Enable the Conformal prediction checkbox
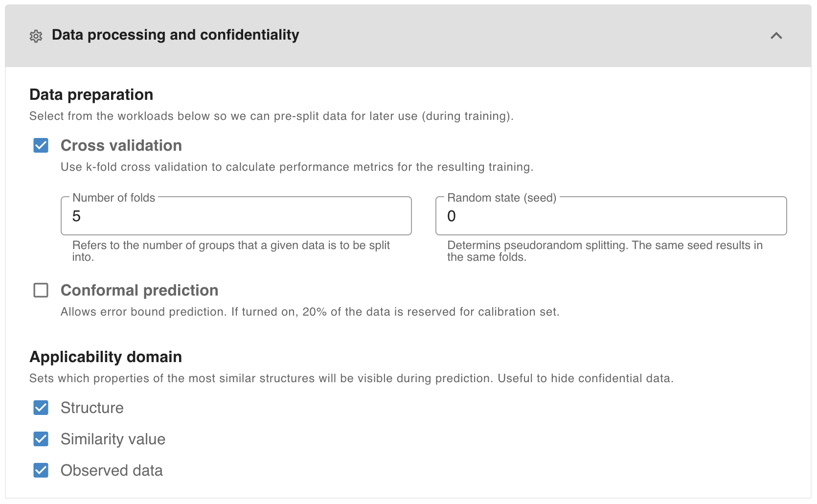817x504 pixels. pos(41,290)
